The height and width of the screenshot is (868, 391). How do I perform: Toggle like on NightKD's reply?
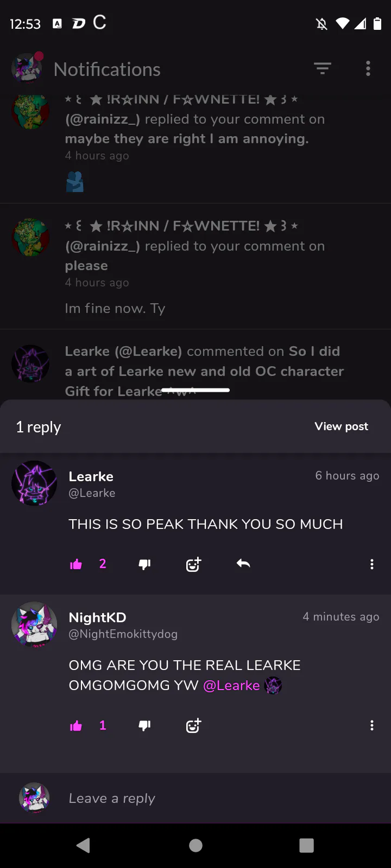coord(76,726)
